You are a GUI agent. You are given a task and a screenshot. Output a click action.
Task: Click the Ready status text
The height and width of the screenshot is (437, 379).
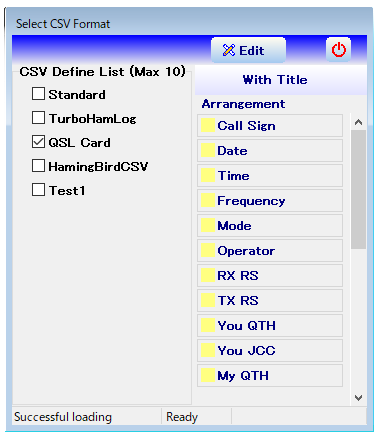182,417
